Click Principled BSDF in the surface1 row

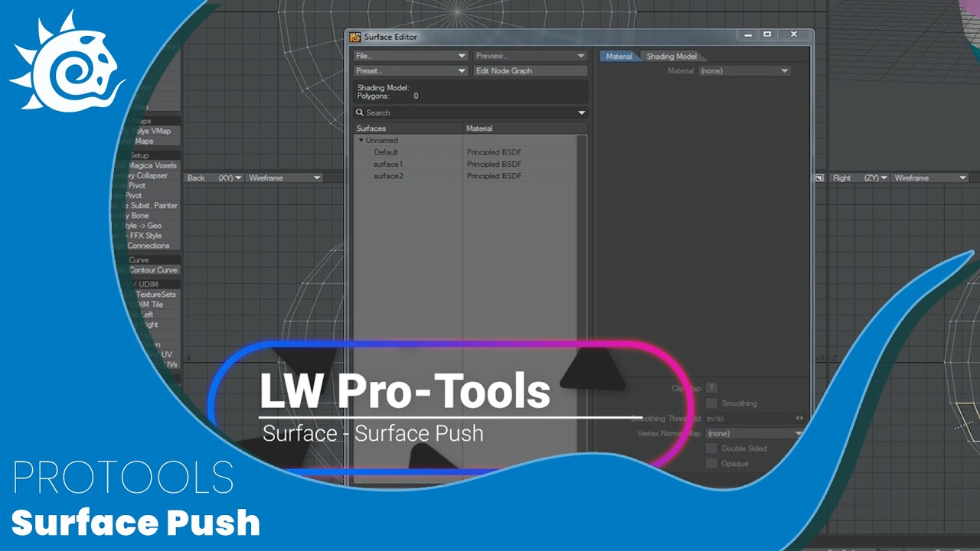[x=494, y=164]
